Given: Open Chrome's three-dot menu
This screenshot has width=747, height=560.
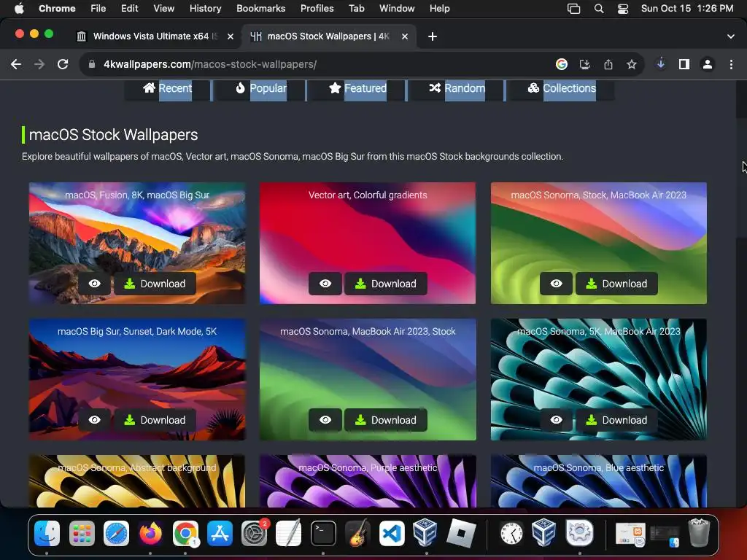Looking at the screenshot, I should click(x=731, y=64).
